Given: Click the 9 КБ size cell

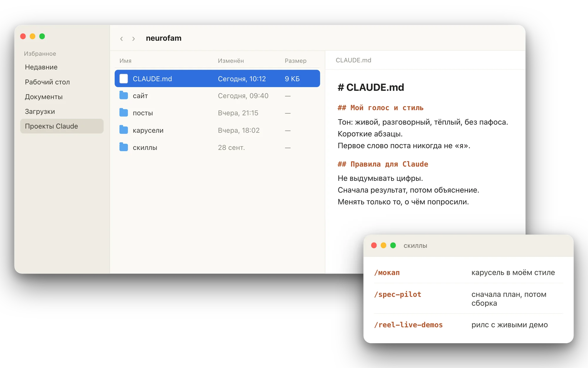Looking at the screenshot, I should coord(292,79).
